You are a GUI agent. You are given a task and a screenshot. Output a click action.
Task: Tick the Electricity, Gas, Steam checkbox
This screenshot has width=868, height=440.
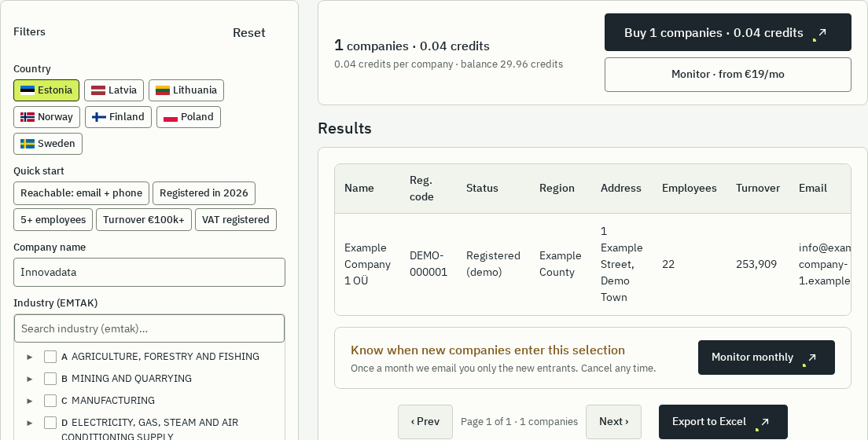(x=50, y=423)
